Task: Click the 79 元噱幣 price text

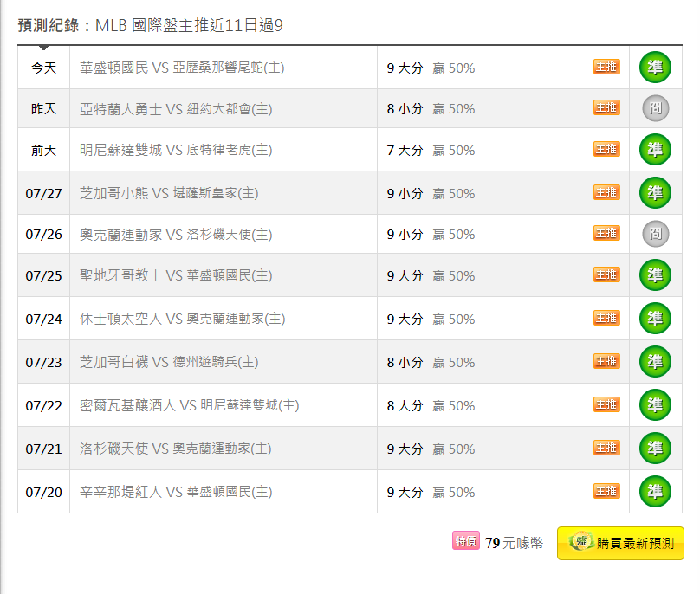Action: click(515, 543)
